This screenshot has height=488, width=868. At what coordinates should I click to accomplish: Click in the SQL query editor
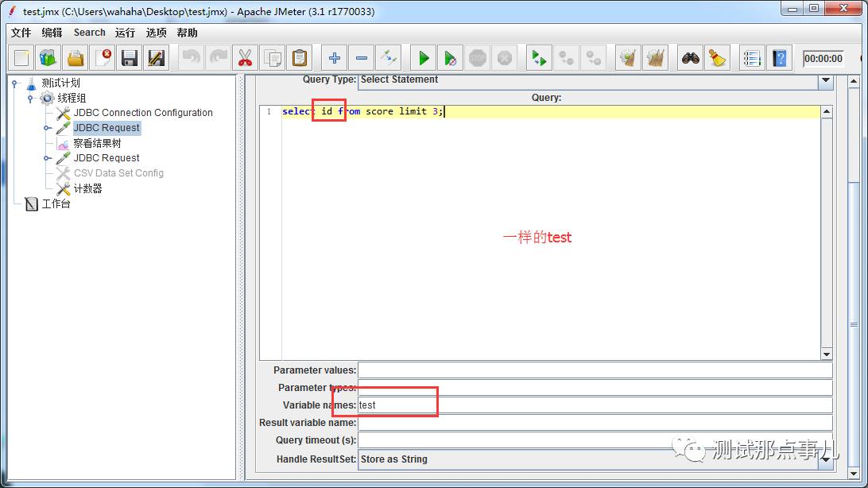(551, 232)
